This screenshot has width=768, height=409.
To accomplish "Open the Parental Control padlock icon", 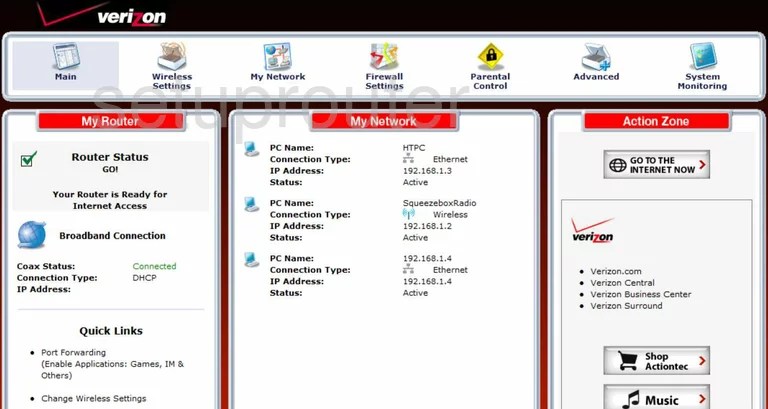I will pyautogui.click(x=490, y=56).
